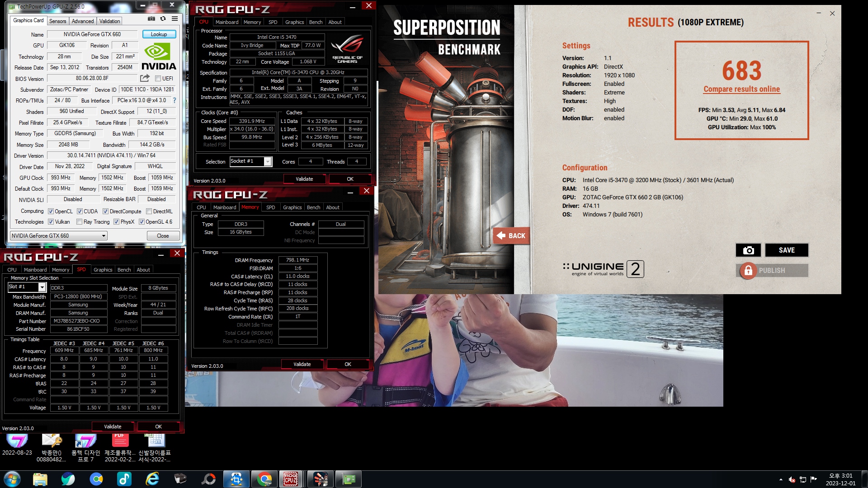Screen dimensions: 868x488
Task: Open the NVIDIA GeForce GTX 660 GPU dropdown
Action: (59, 235)
